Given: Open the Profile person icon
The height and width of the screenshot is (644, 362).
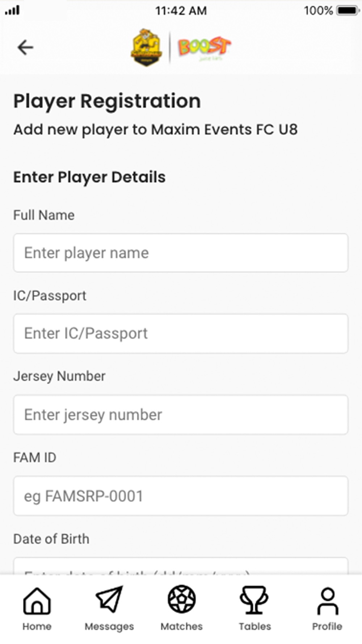Looking at the screenshot, I should [x=328, y=601].
